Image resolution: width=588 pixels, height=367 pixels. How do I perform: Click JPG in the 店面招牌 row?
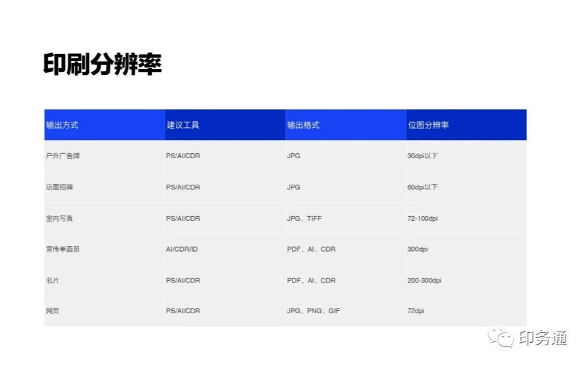(294, 187)
